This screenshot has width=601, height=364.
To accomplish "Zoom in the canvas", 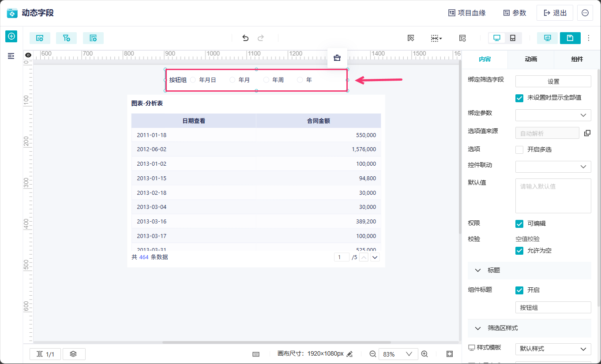I will 424,354.
